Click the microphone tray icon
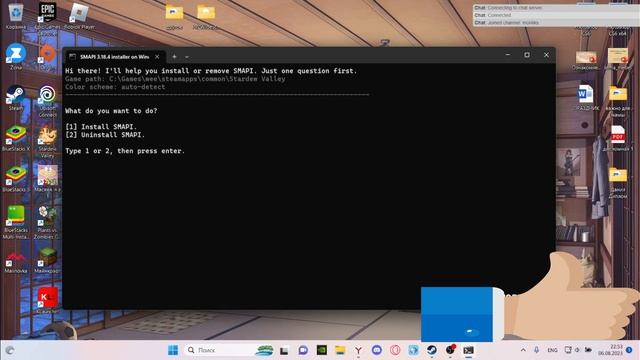This screenshot has height=360, width=640. pyautogui.click(x=536, y=350)
